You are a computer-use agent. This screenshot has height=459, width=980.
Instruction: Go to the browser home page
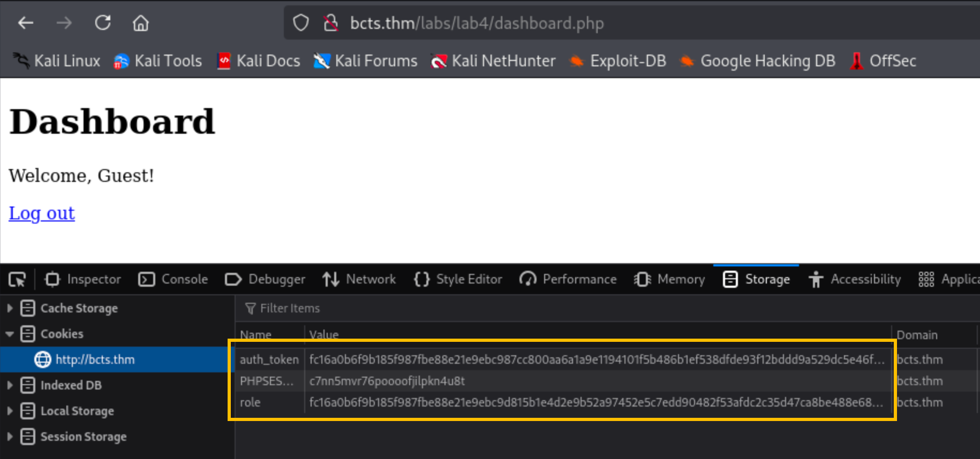[141, 23]
